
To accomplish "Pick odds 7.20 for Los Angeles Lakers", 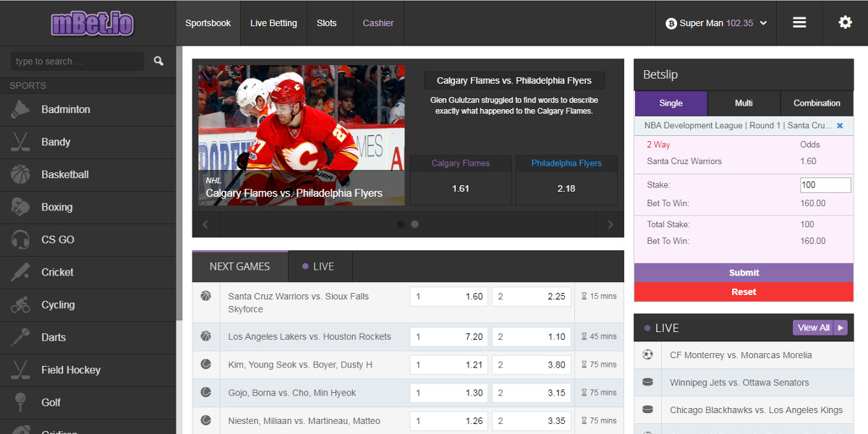I will click(449, 337).
